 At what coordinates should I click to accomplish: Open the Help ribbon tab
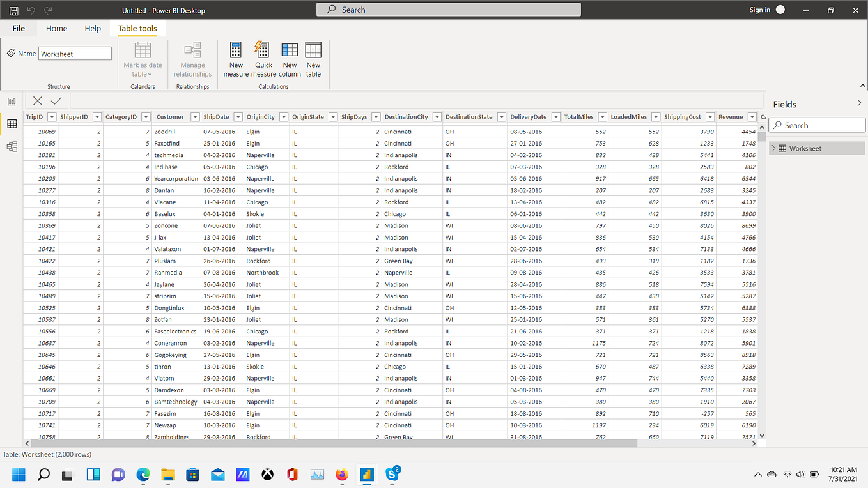pos(93,28)
